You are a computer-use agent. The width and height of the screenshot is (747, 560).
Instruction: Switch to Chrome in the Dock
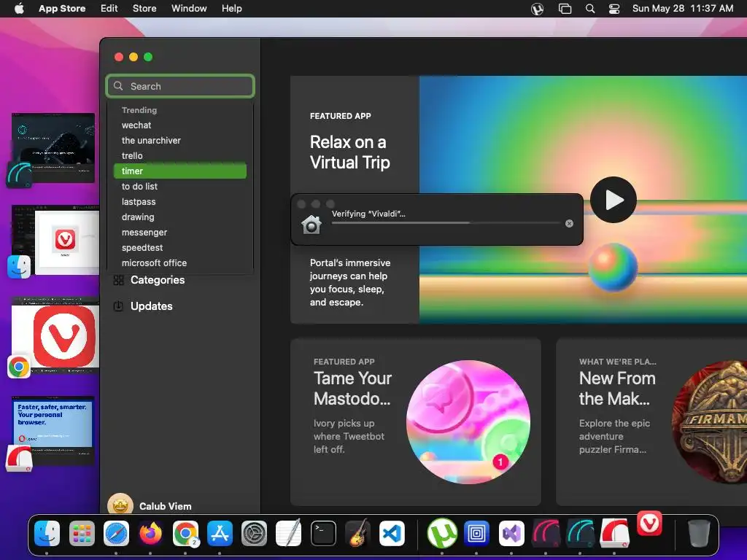coord(185,533)
